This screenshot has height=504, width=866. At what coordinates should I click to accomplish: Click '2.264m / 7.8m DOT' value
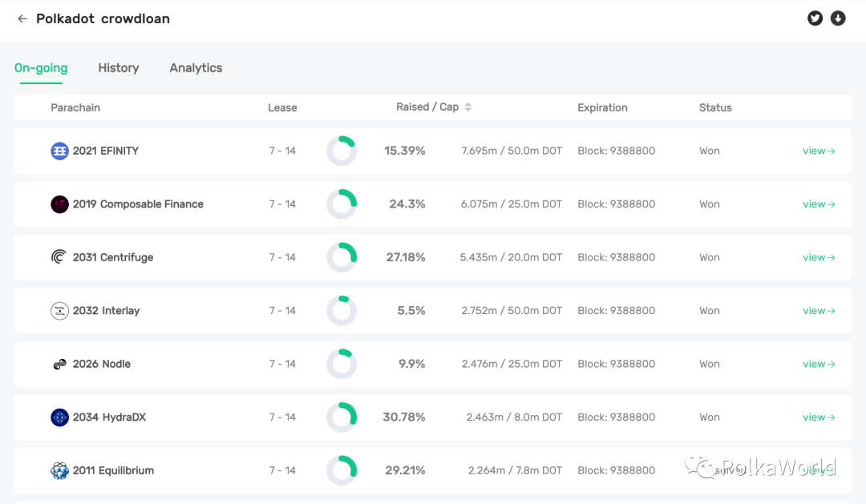click(x=515, y=470)
